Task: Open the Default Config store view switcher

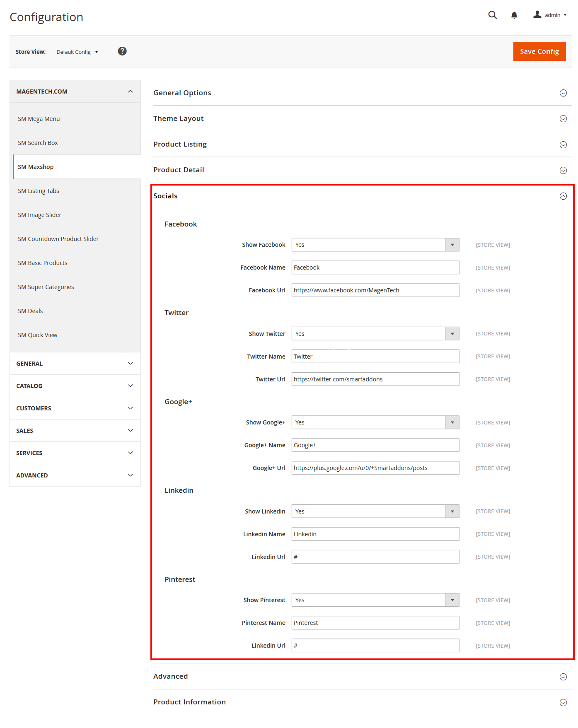Action: pos(77,52)
